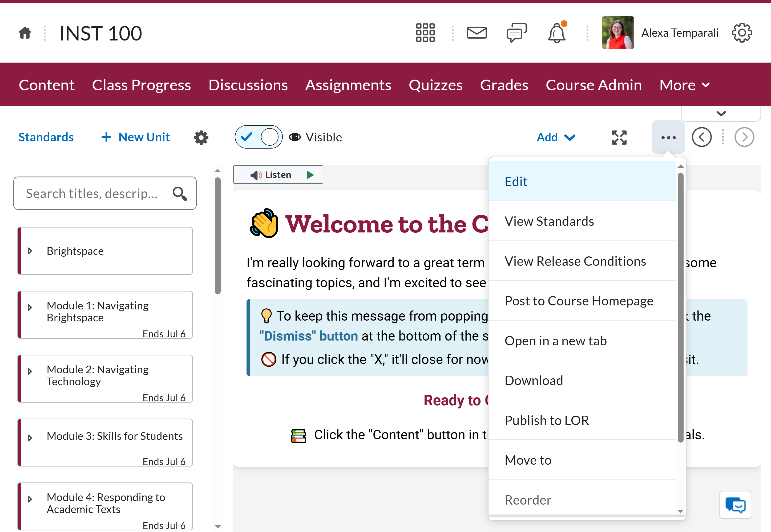Open the course selector grid icon
Image resolution: width=771 pixels, height=532 pixels.
pyautogui.click(x=425, y=33)
